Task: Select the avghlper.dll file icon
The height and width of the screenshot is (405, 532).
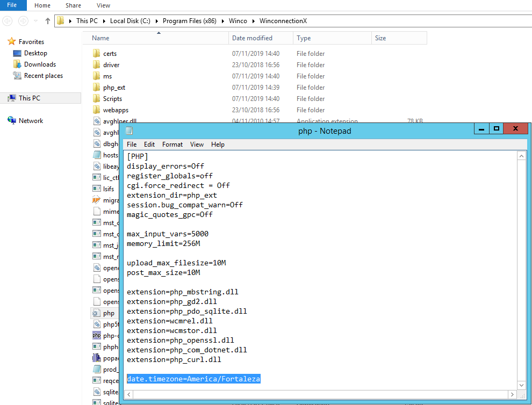Action: (x=97, y=121)
